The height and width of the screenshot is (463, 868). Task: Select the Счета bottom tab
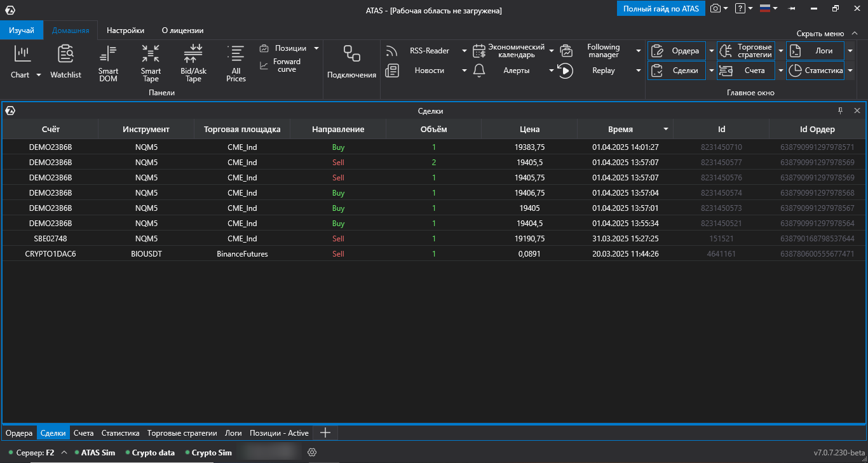(x=83, y=433)
